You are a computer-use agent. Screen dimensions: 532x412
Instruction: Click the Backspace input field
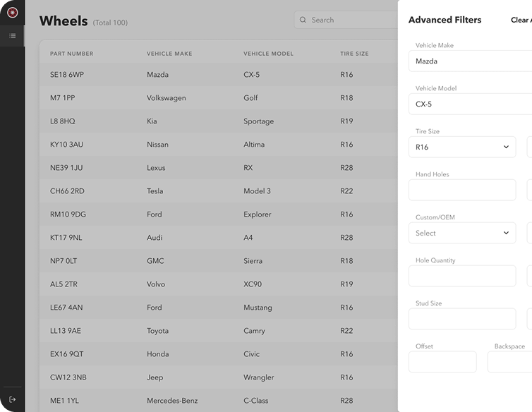click(x=509, y=362)
